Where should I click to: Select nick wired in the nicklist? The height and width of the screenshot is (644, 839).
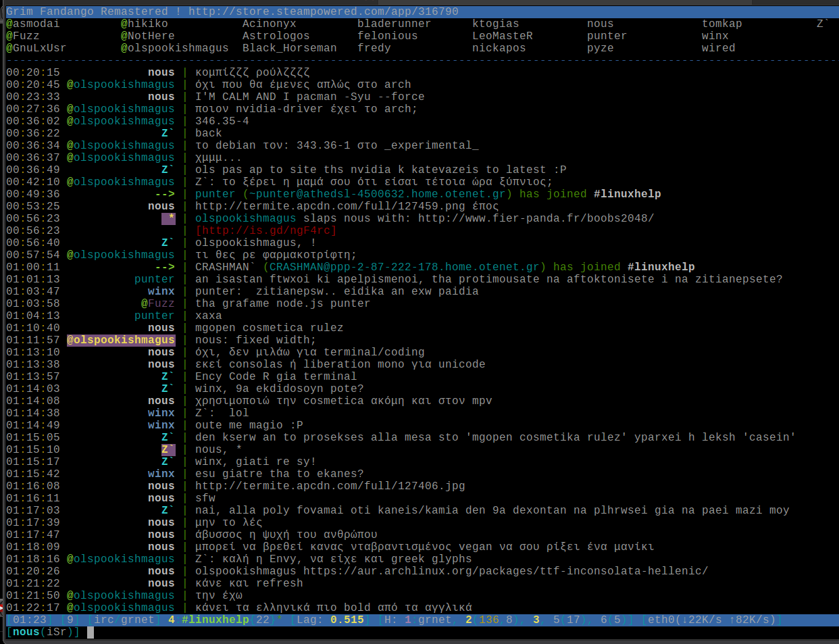[x=719, y=48]
